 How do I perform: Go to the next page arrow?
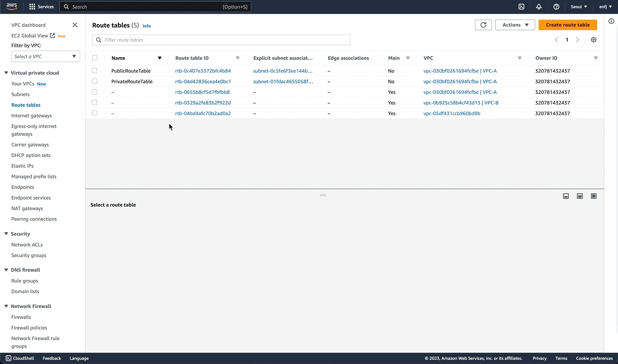(577, 40)
